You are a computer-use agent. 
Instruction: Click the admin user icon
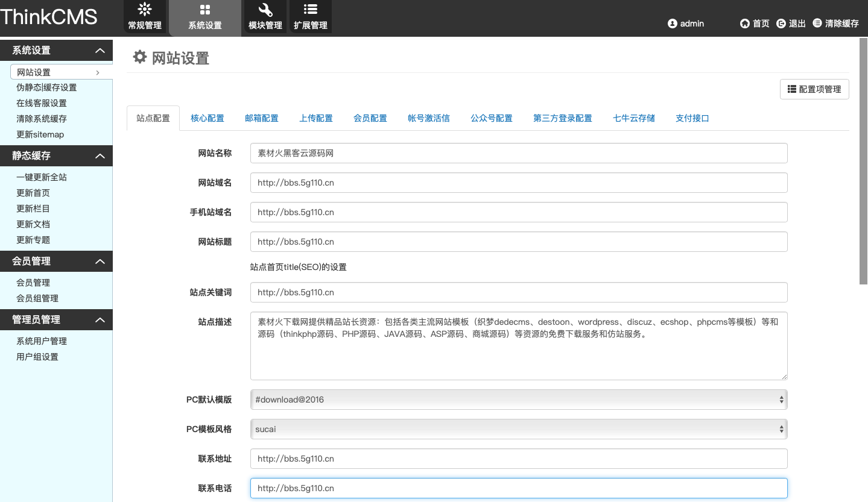coord(673,24)
